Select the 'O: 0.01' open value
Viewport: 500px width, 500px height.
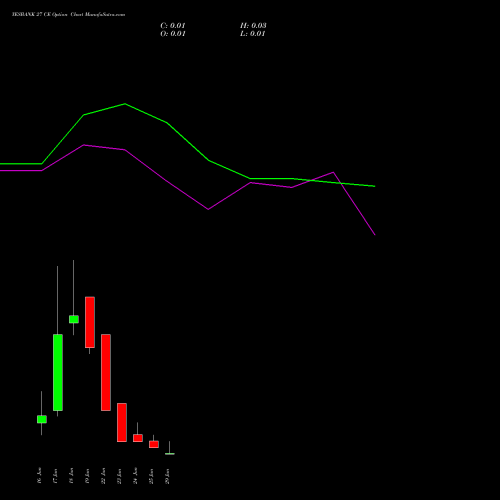[173, 34]
